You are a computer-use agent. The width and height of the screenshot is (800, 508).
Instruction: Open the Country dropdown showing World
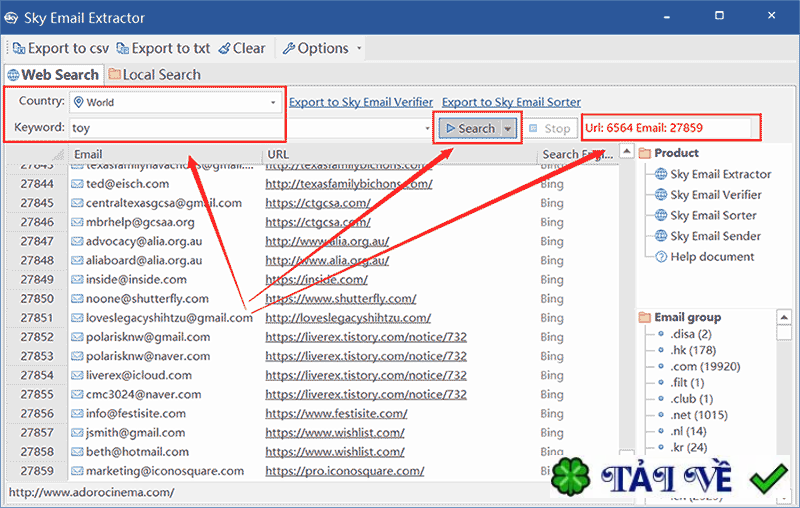[x=176, y=103]
